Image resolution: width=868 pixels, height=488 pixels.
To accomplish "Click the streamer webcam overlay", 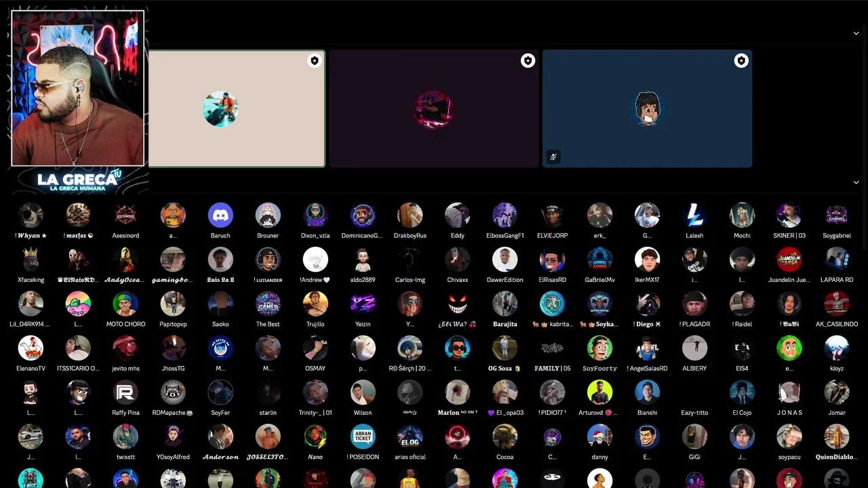I will pos(78,88).
